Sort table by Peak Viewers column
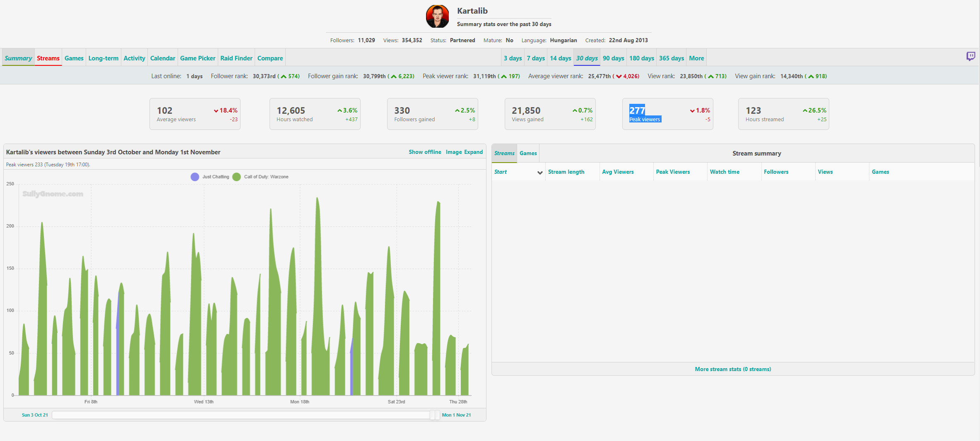 click(673, 172)
